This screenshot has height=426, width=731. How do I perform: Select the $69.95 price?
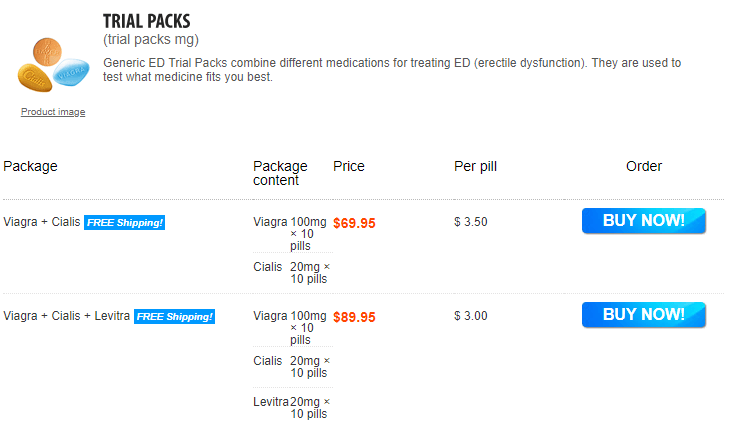(354, 223)
